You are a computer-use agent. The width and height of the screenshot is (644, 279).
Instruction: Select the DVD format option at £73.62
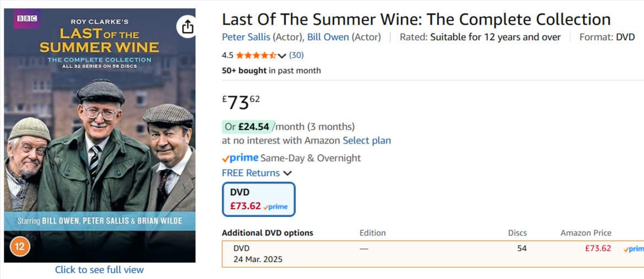259,199
